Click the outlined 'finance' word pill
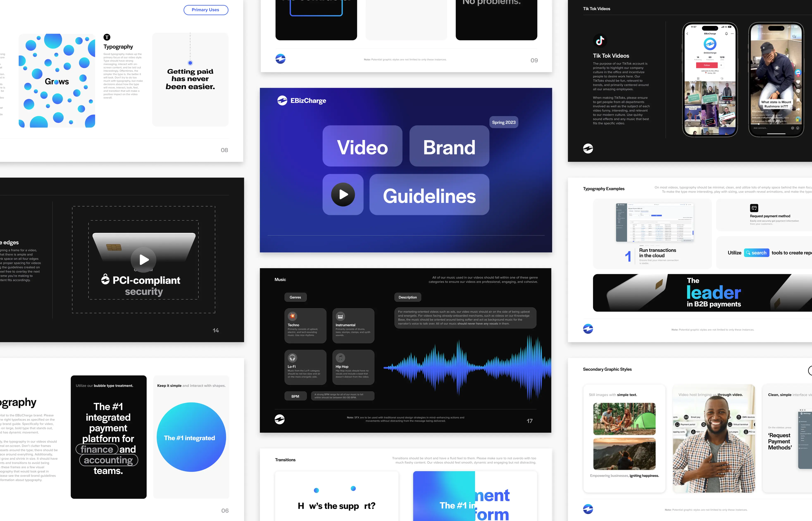 97,449
